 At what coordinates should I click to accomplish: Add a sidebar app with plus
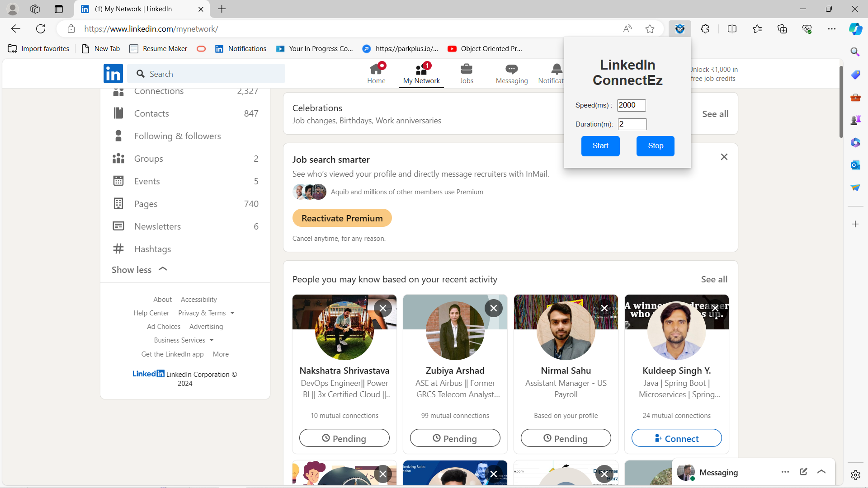click(855, 224)
